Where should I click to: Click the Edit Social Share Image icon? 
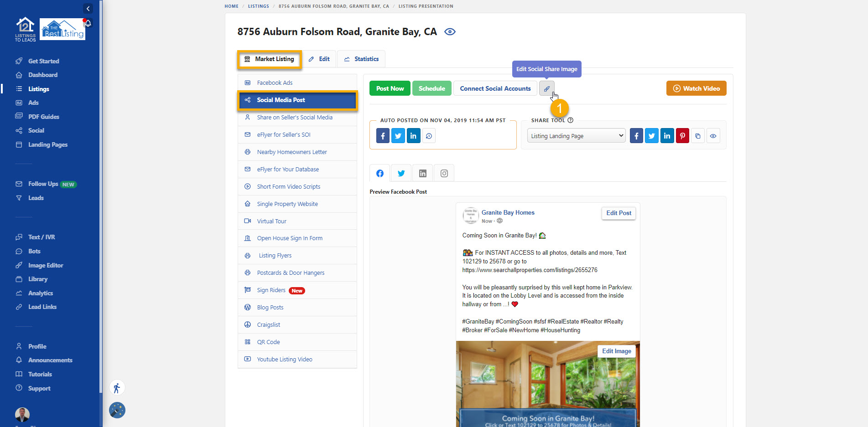[x=546, y=88]
